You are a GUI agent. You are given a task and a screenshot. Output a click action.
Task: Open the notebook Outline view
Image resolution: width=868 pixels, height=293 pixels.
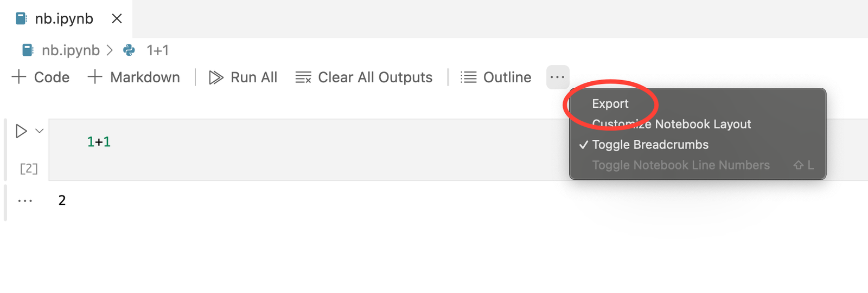pyautogui.click(x=496, y=77)
